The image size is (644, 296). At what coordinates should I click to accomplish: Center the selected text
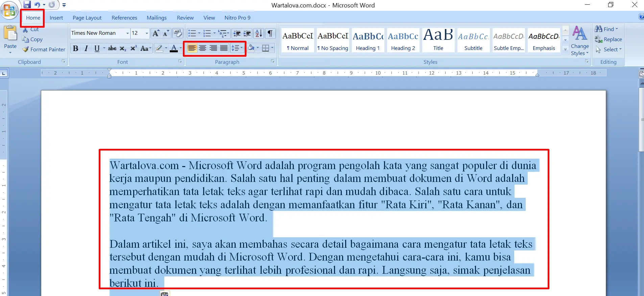pos(202,48)
